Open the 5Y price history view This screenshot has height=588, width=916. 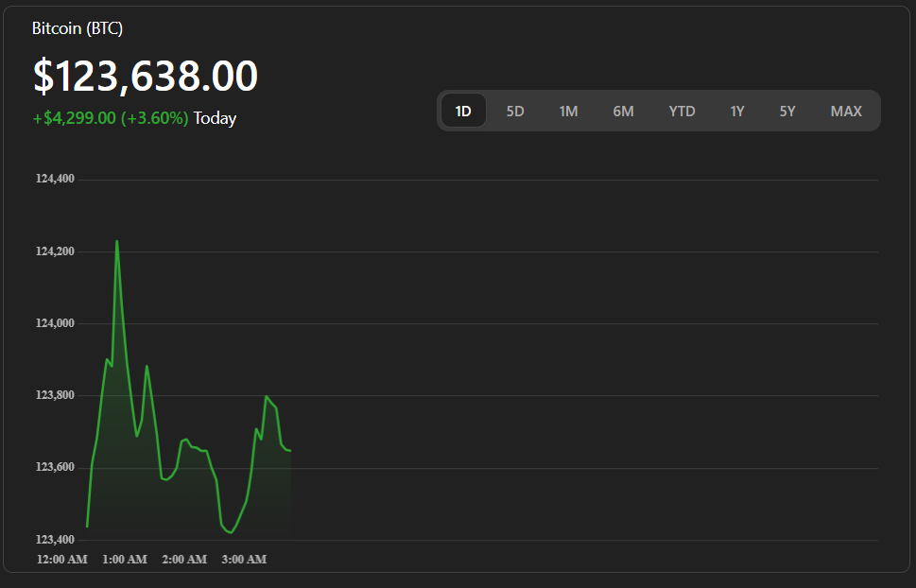[787, 112]
